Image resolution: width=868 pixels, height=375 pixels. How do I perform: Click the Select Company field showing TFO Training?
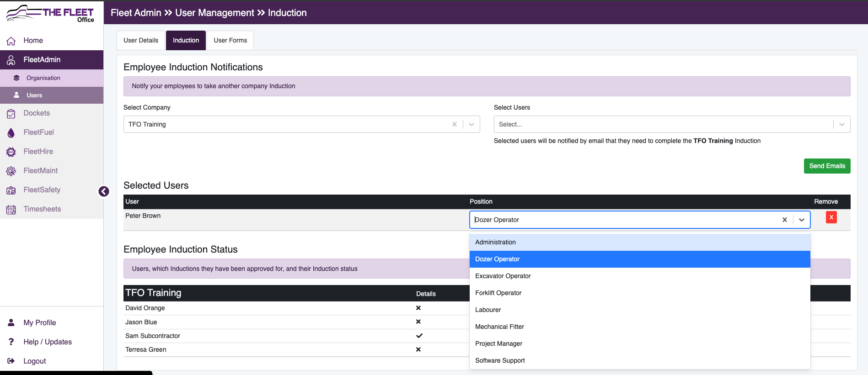[301, 124]
